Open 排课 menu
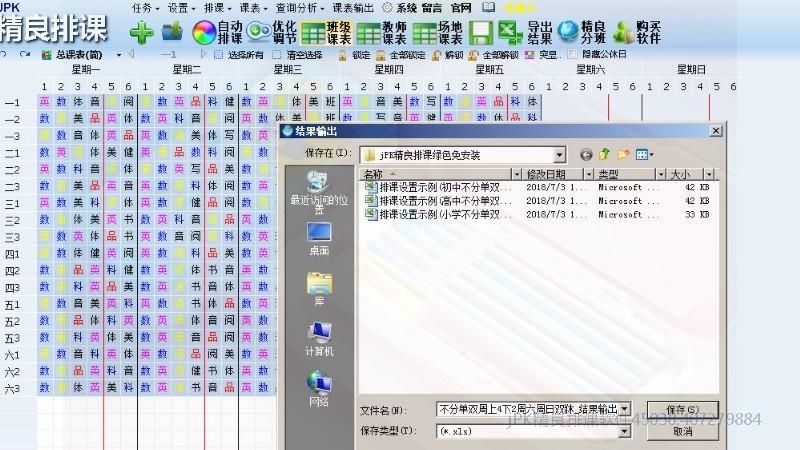This screenshot has width=800, height=450. click(217, 8)
